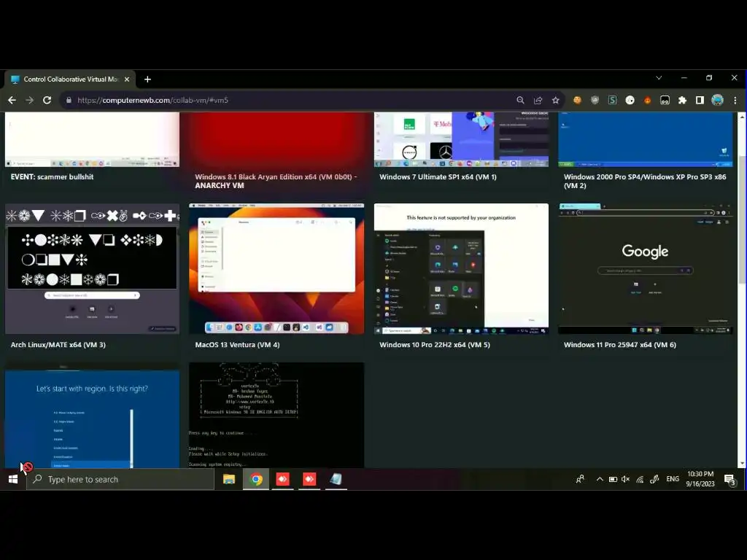
Task: Open Chrome's three-dot menu
Action: pyautogui.click(x=735, y=100)
